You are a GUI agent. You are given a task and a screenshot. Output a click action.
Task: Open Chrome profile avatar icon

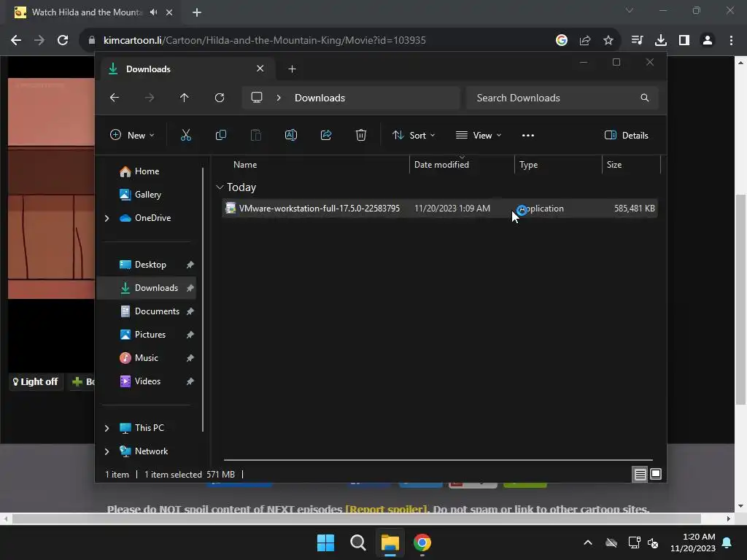tap(708, 40)
